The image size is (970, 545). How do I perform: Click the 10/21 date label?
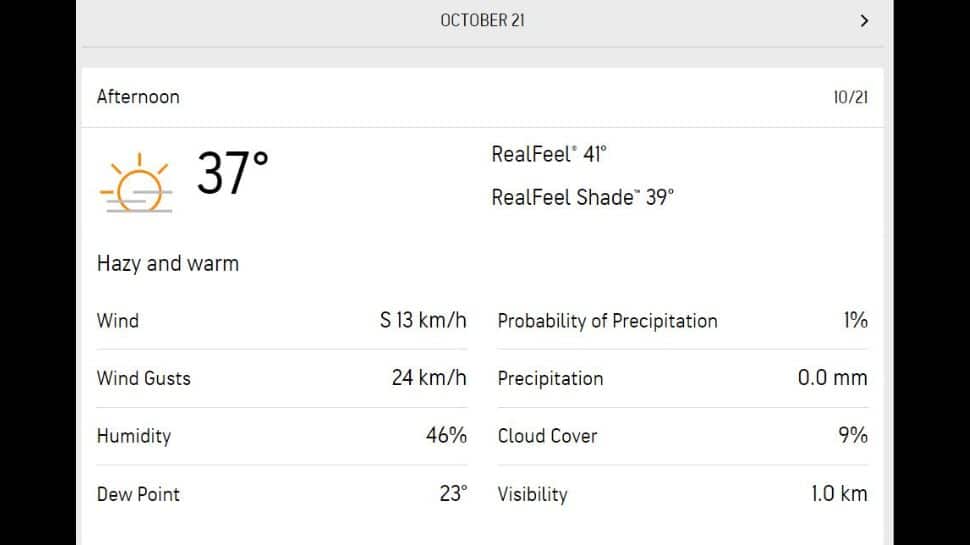click(850, 97)
